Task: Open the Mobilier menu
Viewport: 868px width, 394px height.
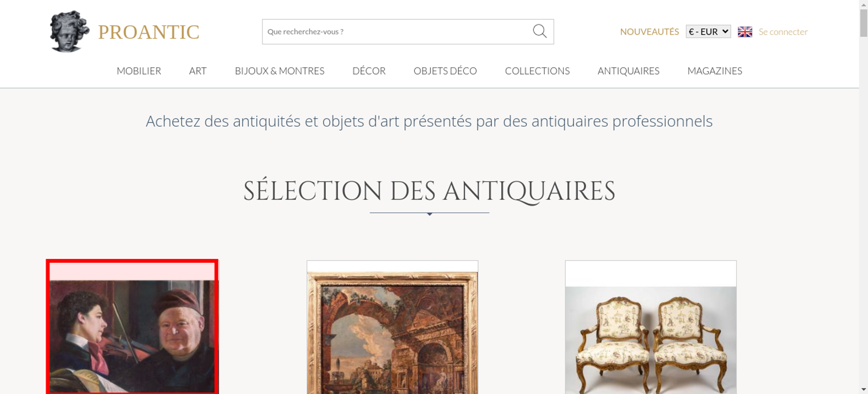Action: (x=139, y=71)
